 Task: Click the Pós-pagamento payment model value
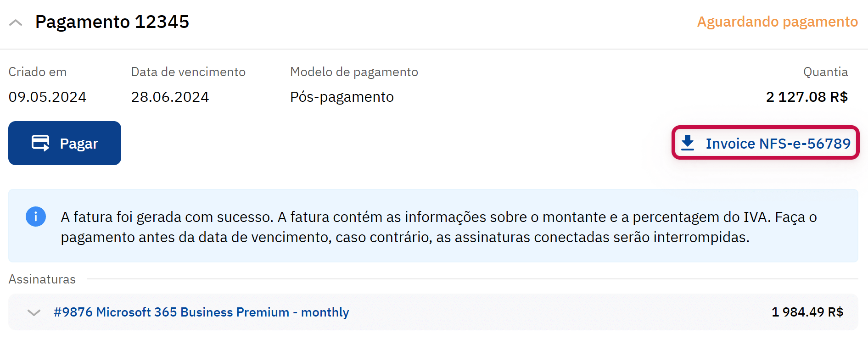[342, 97]
